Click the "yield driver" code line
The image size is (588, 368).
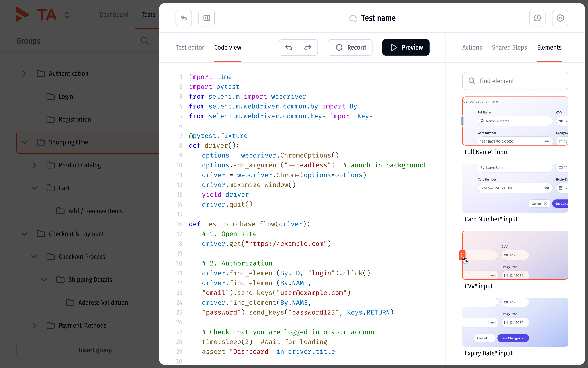pos(225,194)
